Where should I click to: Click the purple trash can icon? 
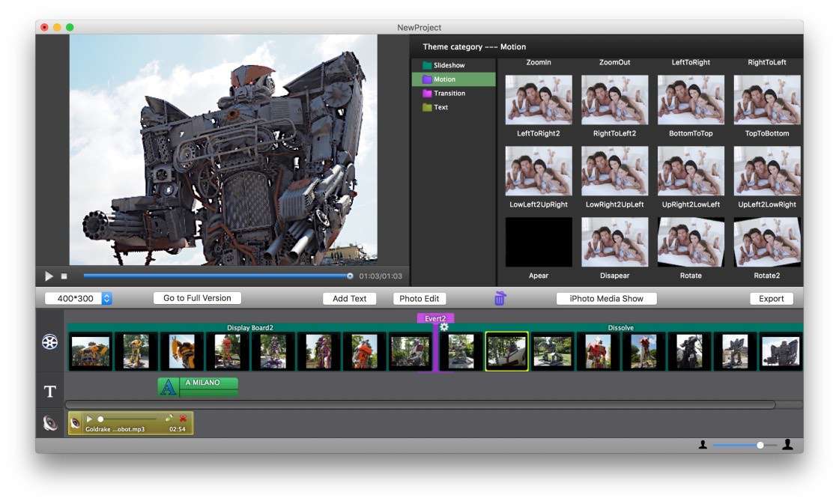(x=500, y=299)
